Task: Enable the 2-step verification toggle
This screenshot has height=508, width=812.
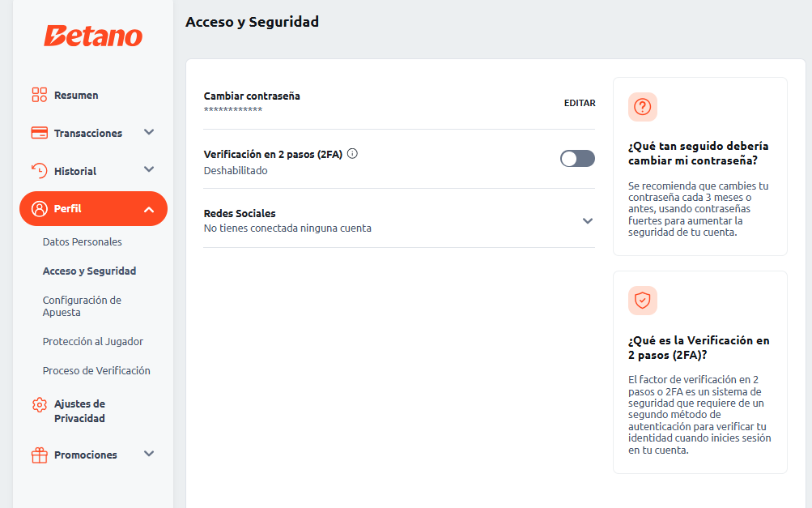Action: coord(577,159)
